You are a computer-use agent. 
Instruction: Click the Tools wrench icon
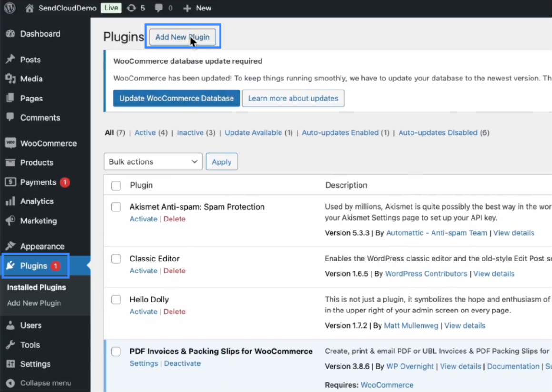pyautogui.click(x=10, y=344)
